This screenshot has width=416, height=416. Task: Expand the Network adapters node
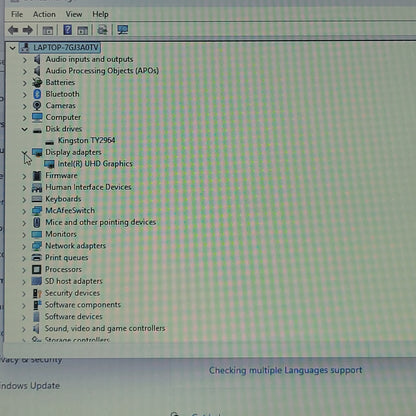tap(24, 247)
